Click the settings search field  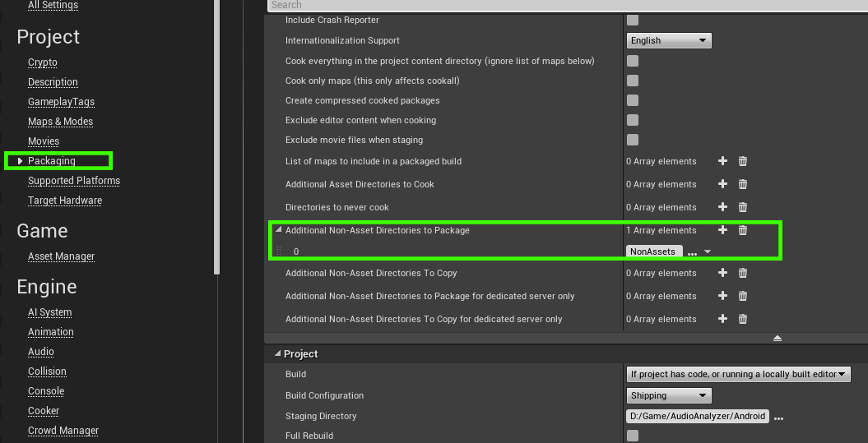click(568, 5)
